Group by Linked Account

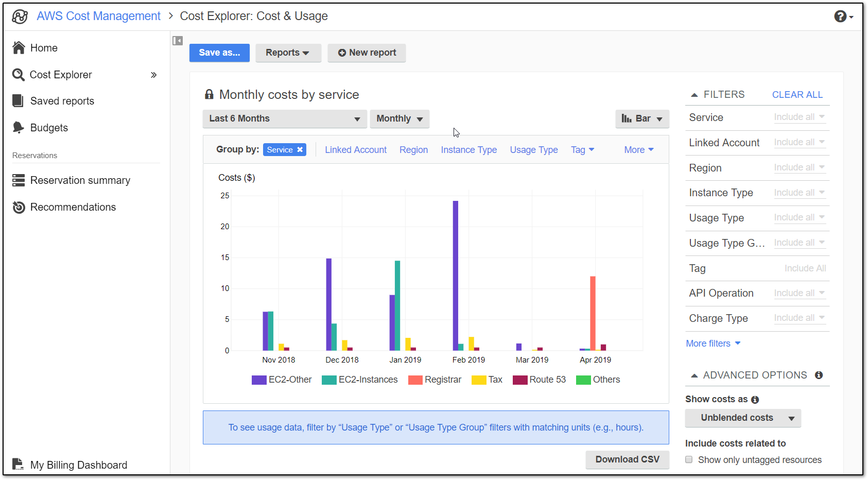pyautogui.click(x=356, y=150)
